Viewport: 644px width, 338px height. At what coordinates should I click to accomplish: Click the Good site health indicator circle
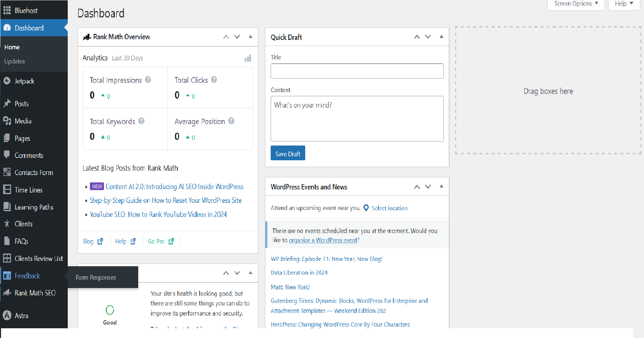point(110,310)
